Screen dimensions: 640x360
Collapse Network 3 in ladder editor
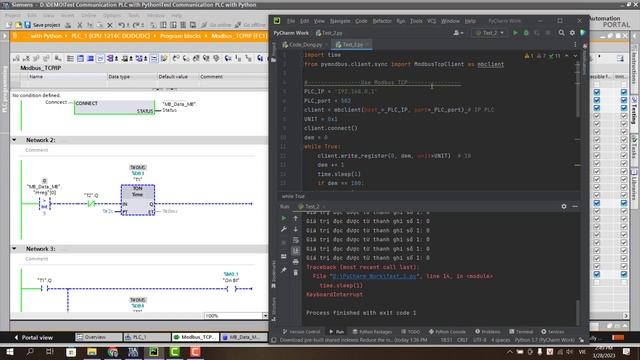pos(14,249)
